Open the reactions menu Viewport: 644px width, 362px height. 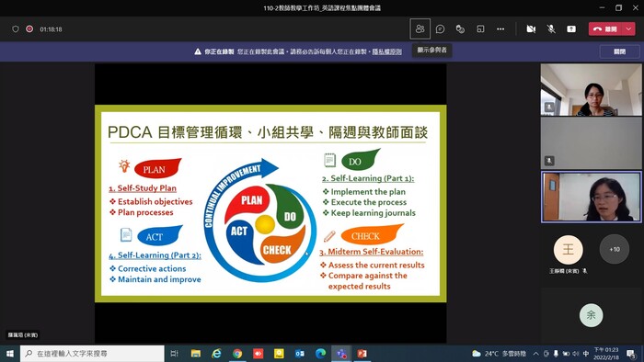[460, 29]
